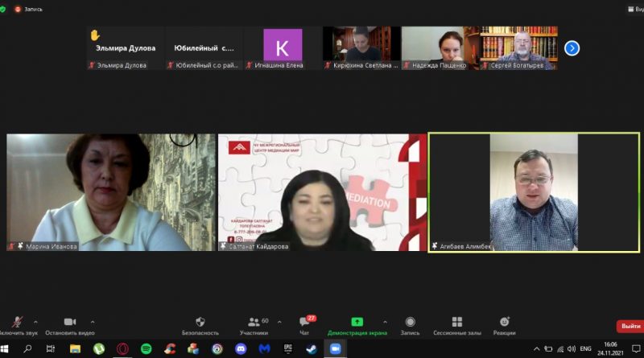Open taskbar Search icon
The width and height of the screenshot is (644, 358).
pyautogui.click(x=27, y=349)
